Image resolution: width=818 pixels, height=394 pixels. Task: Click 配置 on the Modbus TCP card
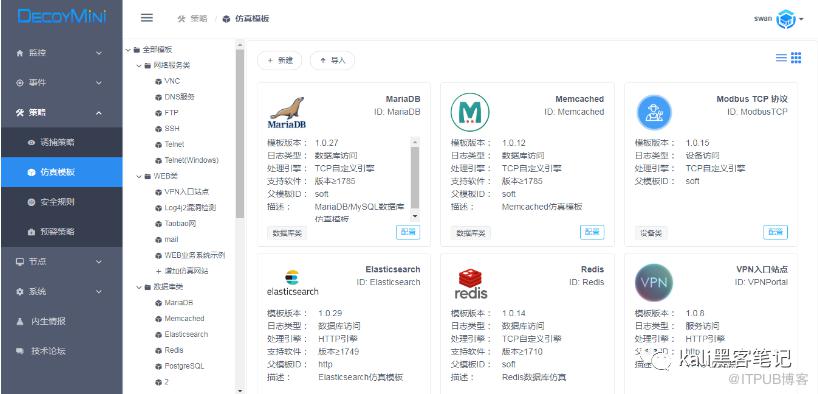[776, 232]
